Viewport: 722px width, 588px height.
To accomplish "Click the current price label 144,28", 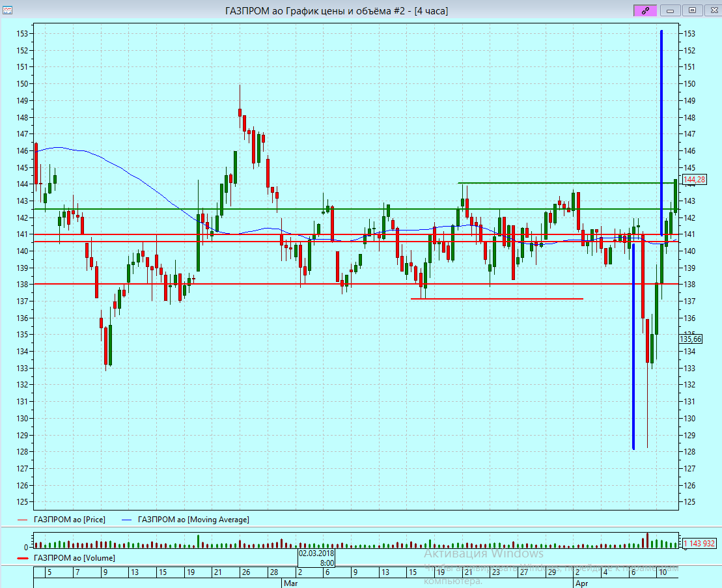I will click(x=694, y=180).
